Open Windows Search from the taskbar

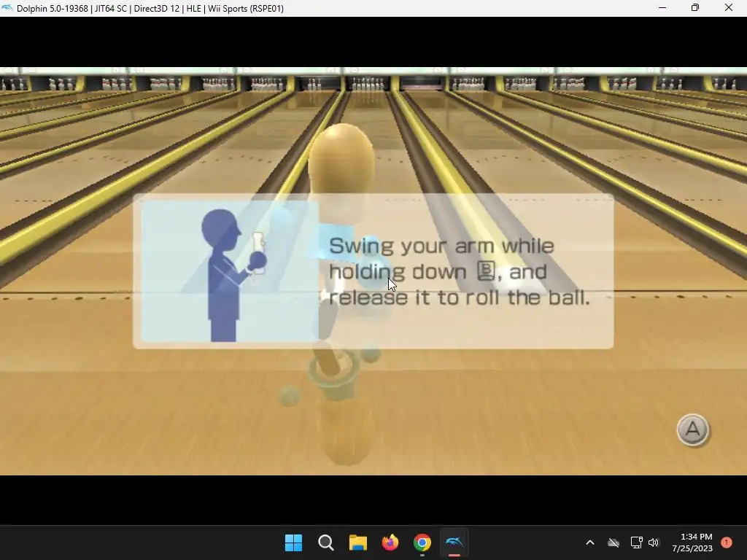[326, 542]
